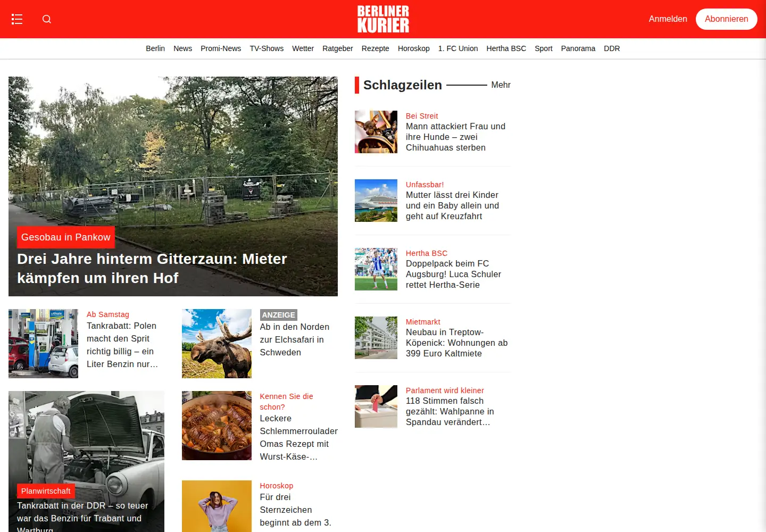The width and height of the screenshot is (766, 532).
Task: Open the Ratgeber nav item
Action: tap(337, 48)
